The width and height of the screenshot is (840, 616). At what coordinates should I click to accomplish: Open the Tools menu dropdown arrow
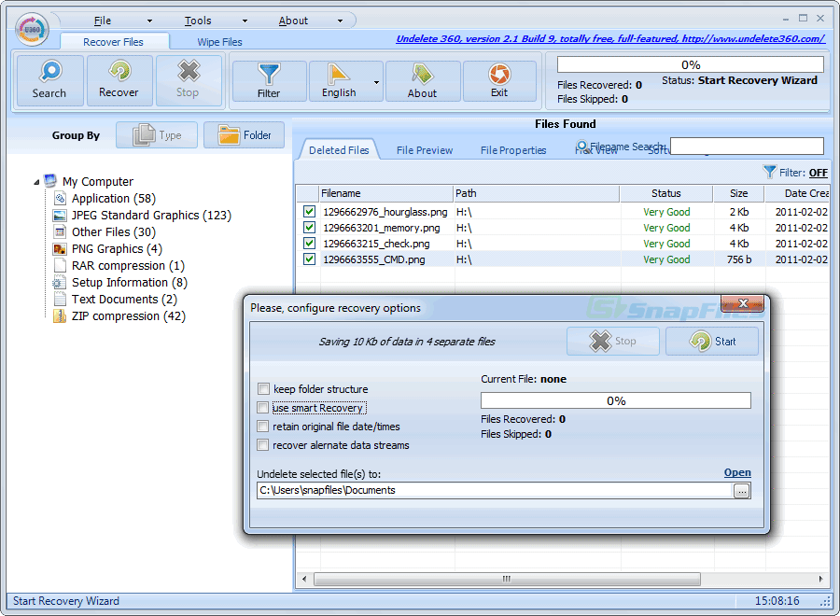(x=245, y=21)
